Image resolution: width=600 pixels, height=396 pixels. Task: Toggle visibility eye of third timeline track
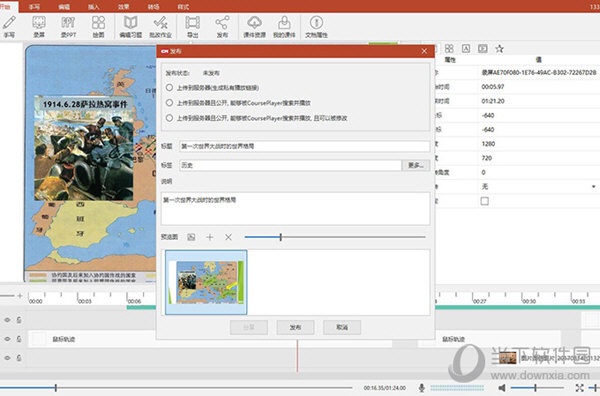coord(7,358)
